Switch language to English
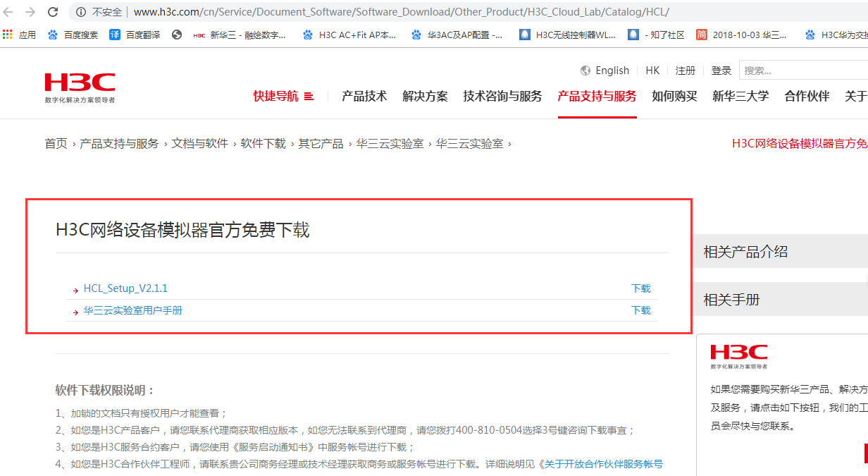The width and height of the screenshot is (868, 476). [612, 71]
